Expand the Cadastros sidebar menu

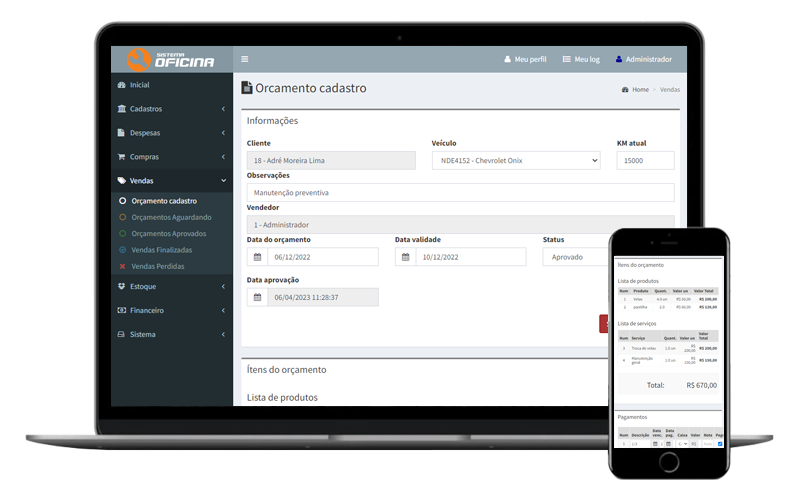coord(171,109)
